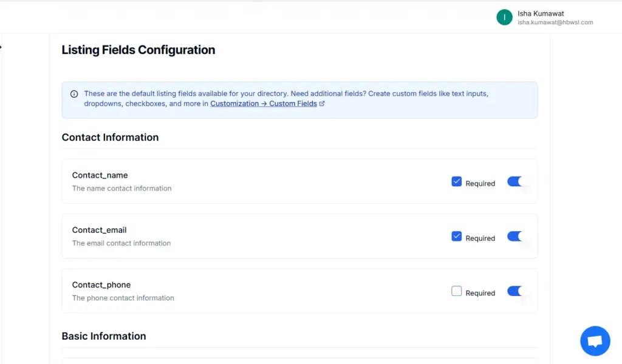Image resolution: width=622 pixels, height=364 pixels.
Task: Click the isha.kumawat@hbwsl.com email text
Action: click(555, 22)
